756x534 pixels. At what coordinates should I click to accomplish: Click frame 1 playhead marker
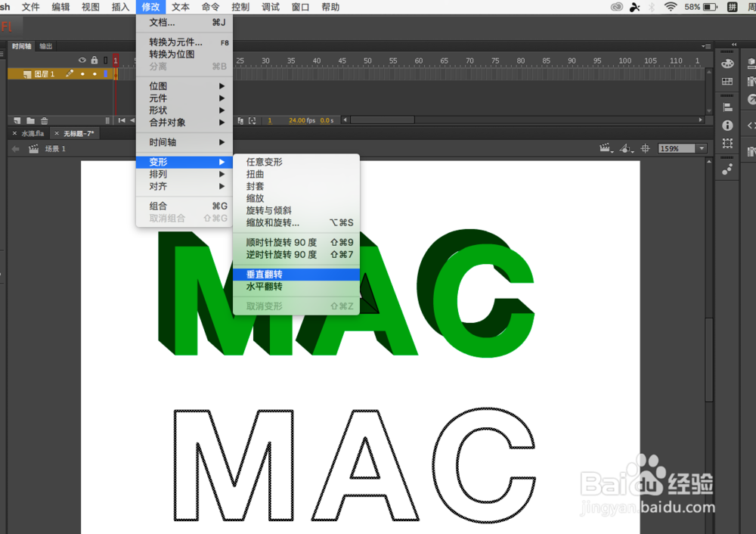116,61
